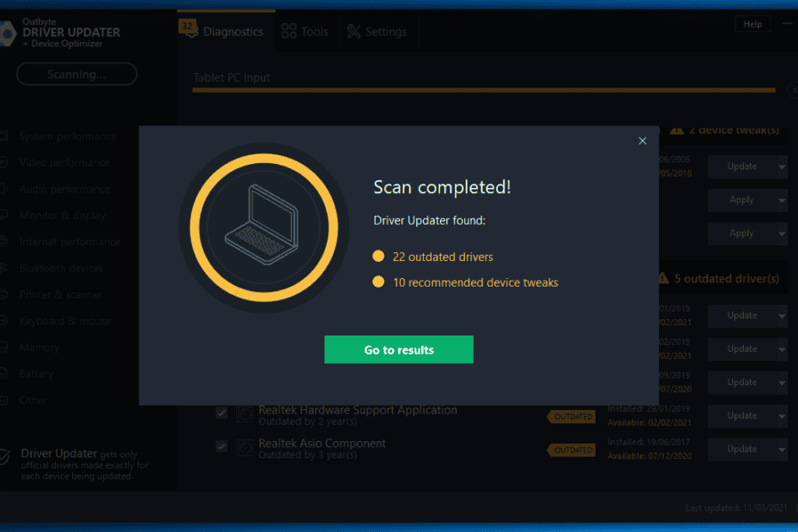798x532 pixels.
Task: Select the Battery category
Action: tap(36, 374)
